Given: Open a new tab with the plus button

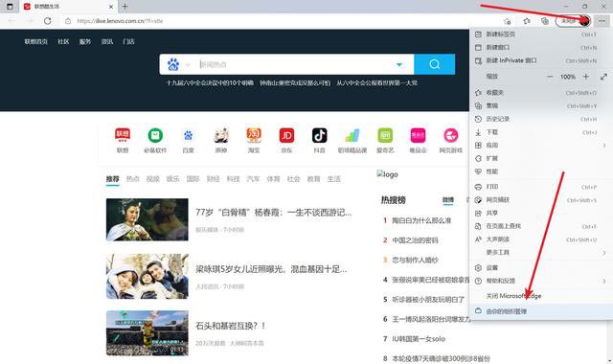Looking at the screenshot, I should [x=125, y=7].
